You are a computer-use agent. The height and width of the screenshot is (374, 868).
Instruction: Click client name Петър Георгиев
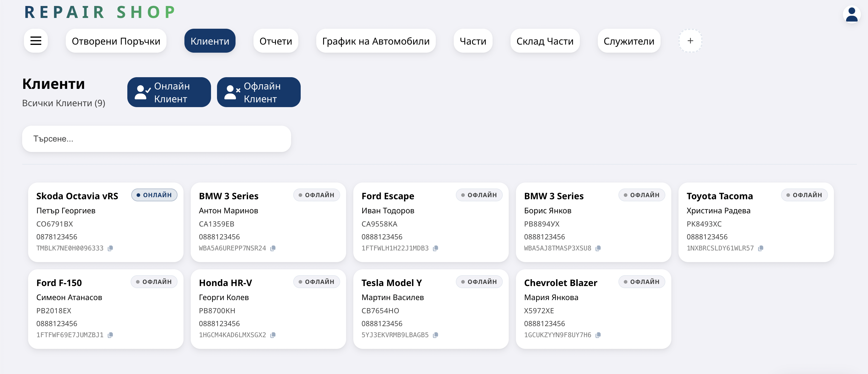pos(66,211)
